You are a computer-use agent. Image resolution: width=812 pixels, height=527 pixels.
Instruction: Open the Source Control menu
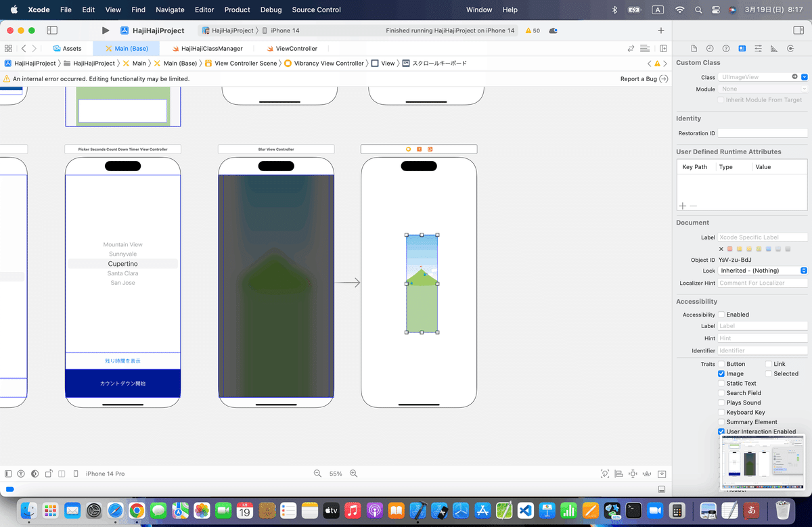pyautogui.click(x=317, y=10)
